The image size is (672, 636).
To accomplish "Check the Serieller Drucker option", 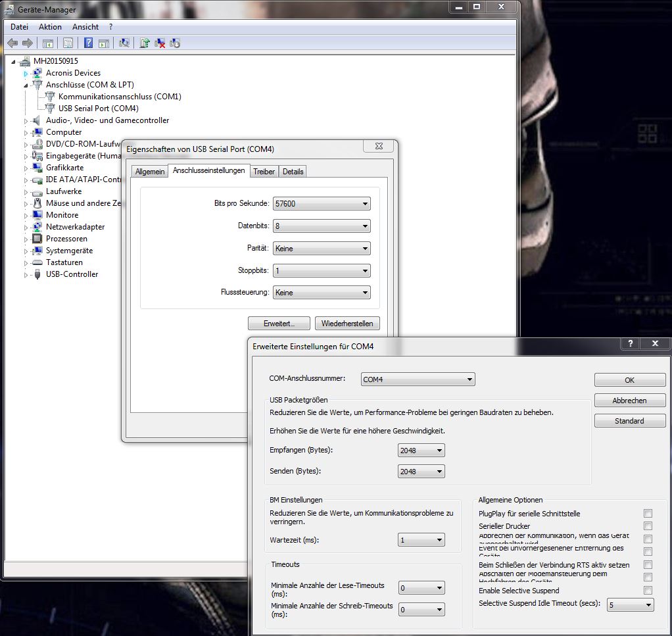I will (x=648, y=526).
